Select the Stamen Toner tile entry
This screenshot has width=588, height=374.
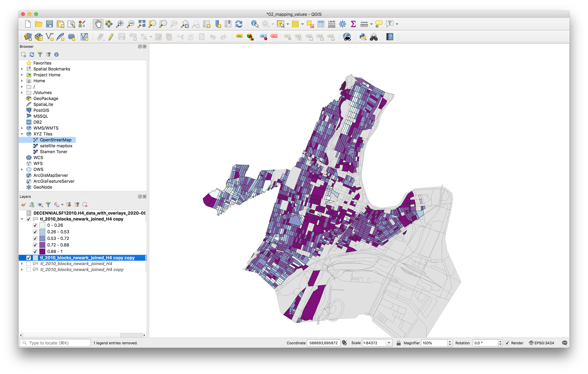[x=53, y=152]
